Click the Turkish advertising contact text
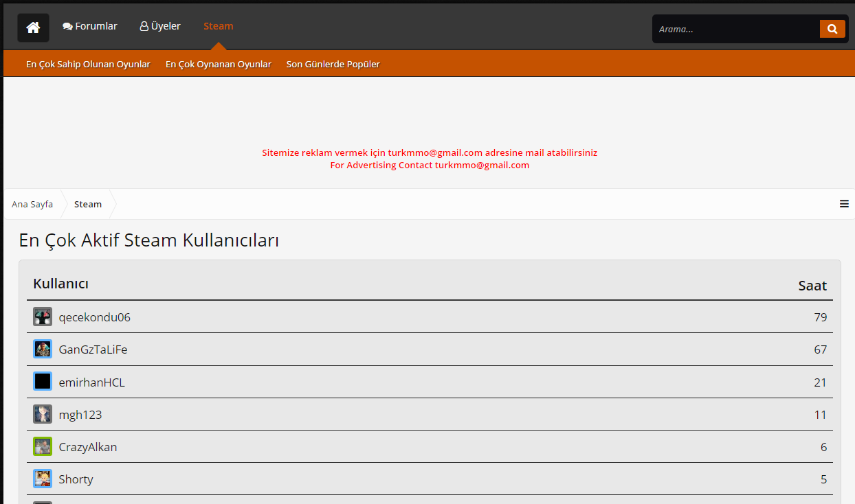Screen dimensions: 855x504 430,152
